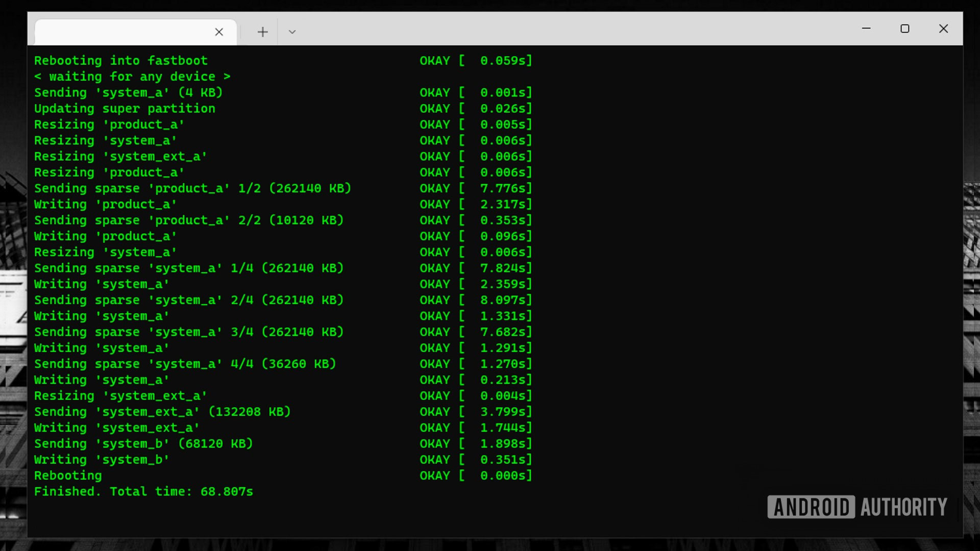980x551 pixels.
Task: Maximize the terminal window
Action: [x=905, y=29]
